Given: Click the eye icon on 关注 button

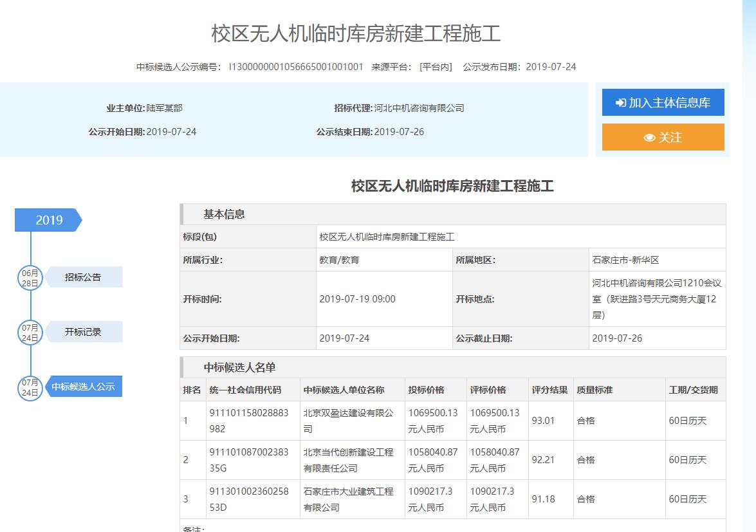Looking at the screenshot, I should coord(649,138).
